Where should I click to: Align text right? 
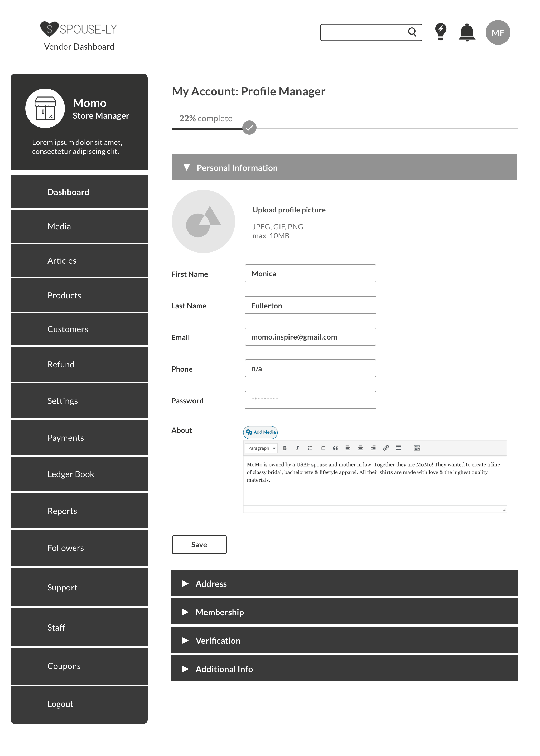(373, 448)
